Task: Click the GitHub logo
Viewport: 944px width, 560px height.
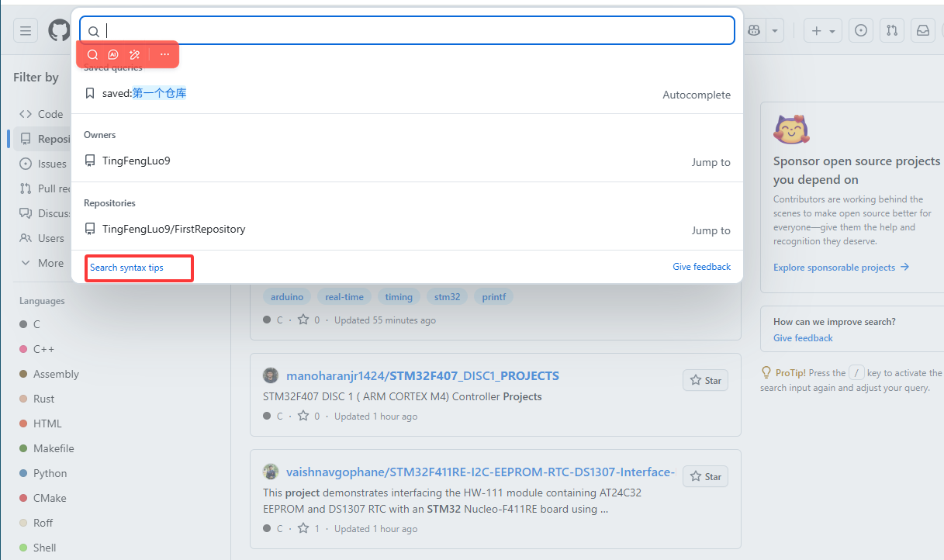Action: [x=59, y=31]
